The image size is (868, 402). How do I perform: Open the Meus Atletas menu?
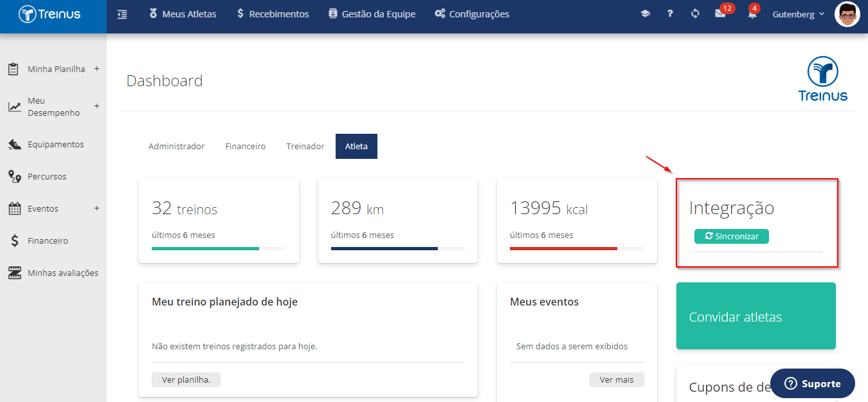183,14
